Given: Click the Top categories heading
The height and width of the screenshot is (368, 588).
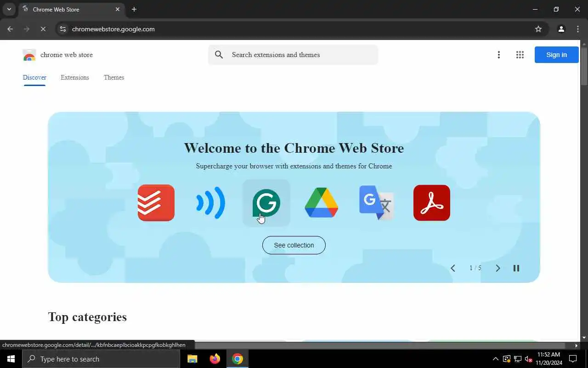Looking at the screenshot, I should 87,317.
